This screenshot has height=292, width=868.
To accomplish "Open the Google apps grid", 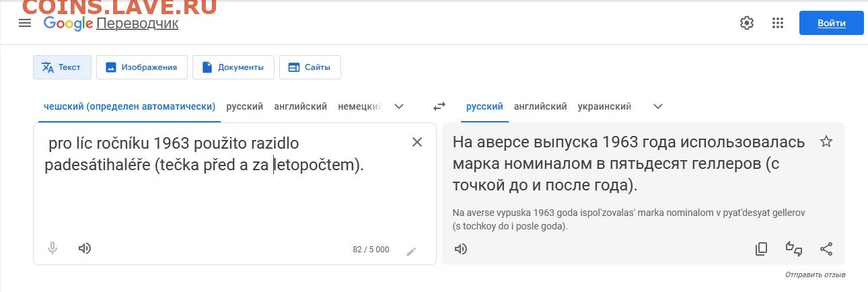I will [x=778, y=23].
